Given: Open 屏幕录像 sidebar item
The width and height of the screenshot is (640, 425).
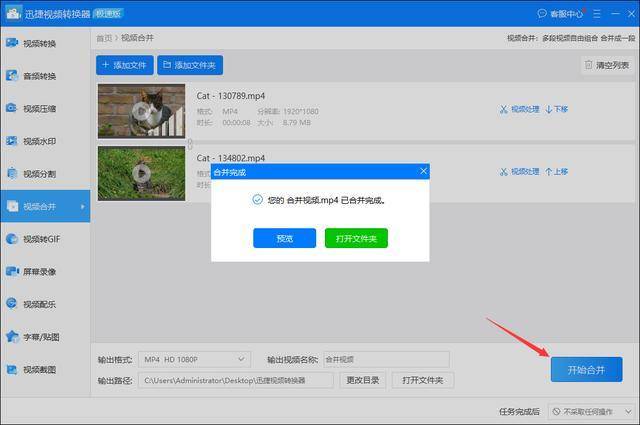Looking at the screenshot, I should click(45, 271).
